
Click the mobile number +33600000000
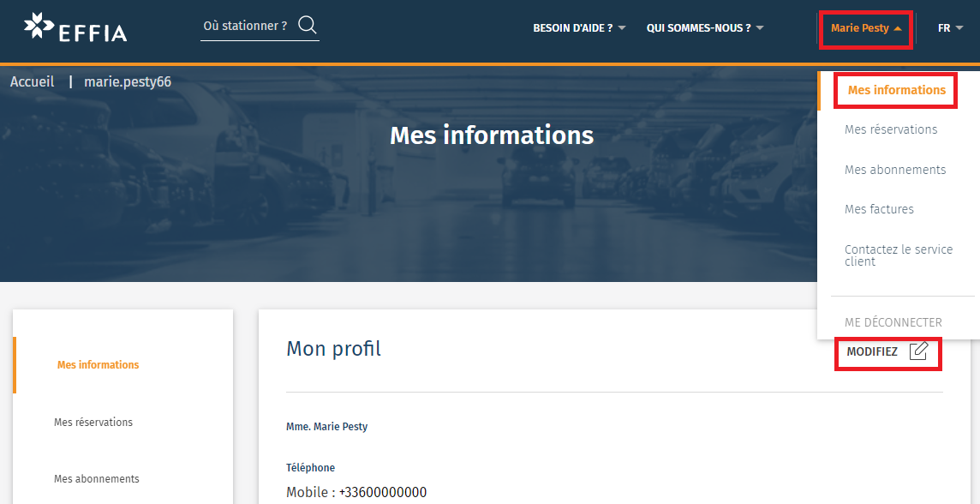click(x=383, y=493)
